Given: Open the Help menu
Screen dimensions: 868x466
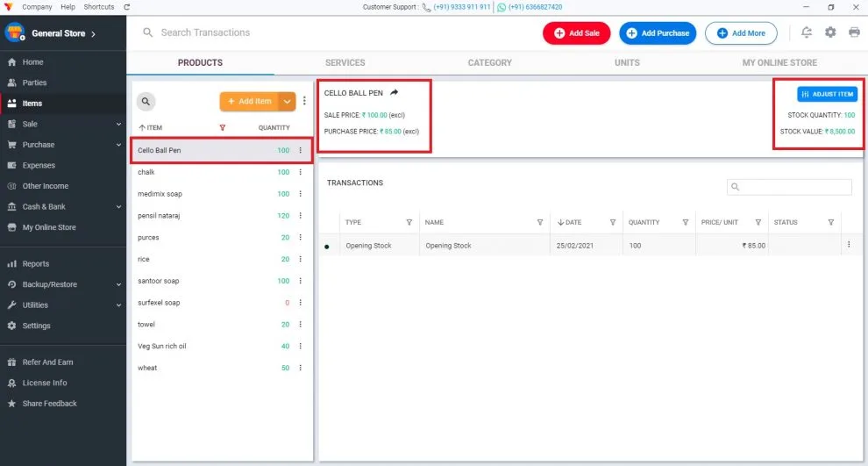Looking at the screenshot, I should [x=68, y=7].
